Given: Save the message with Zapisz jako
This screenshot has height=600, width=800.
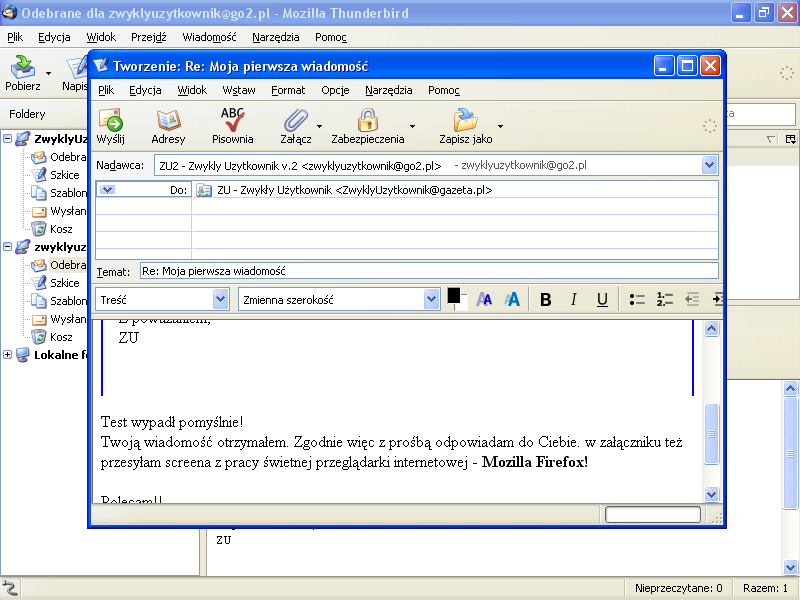Looking at the screenshot, I should [x=466, y=126].
